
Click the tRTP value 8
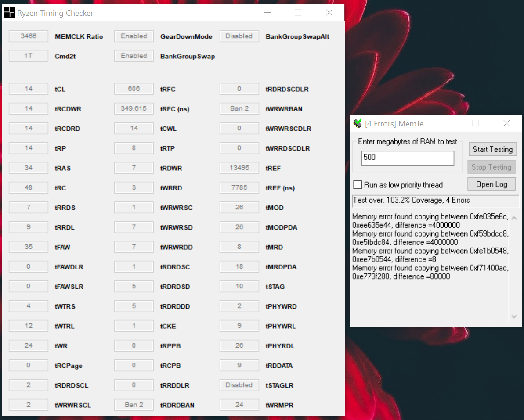click(x=134, y=148)
